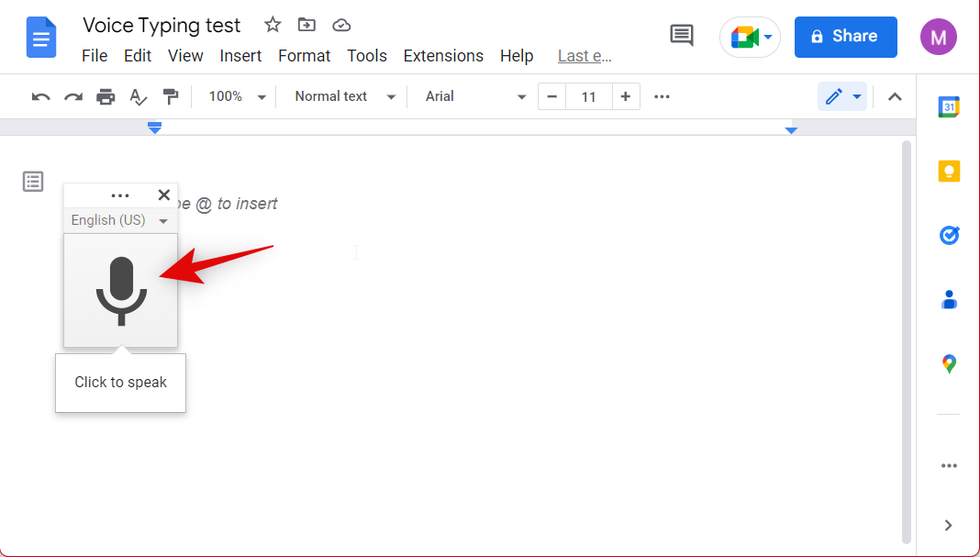The image size is (980, 557).
Task: Star the Voice Typing test document
Action: pyautogui.click(x=273, y=25)
